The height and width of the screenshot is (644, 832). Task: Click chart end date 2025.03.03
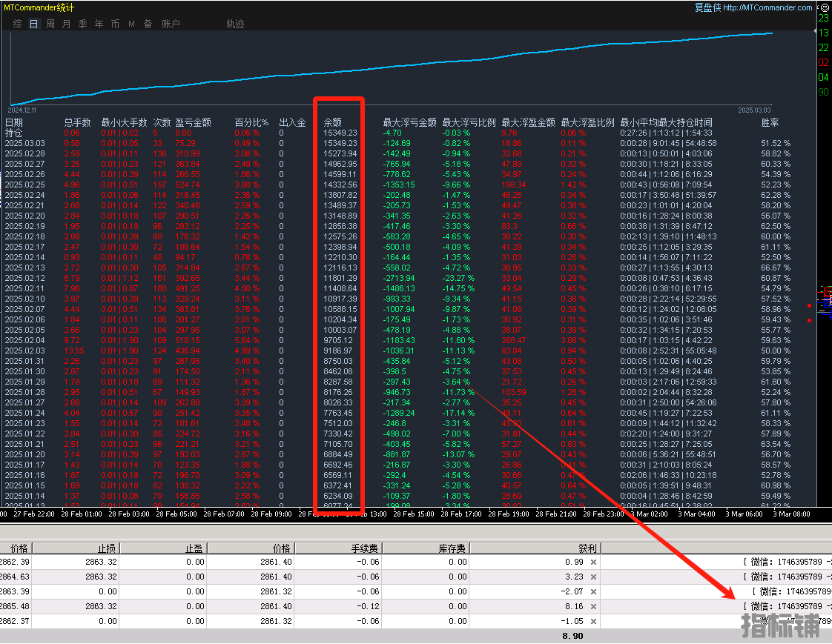[754, 110]
